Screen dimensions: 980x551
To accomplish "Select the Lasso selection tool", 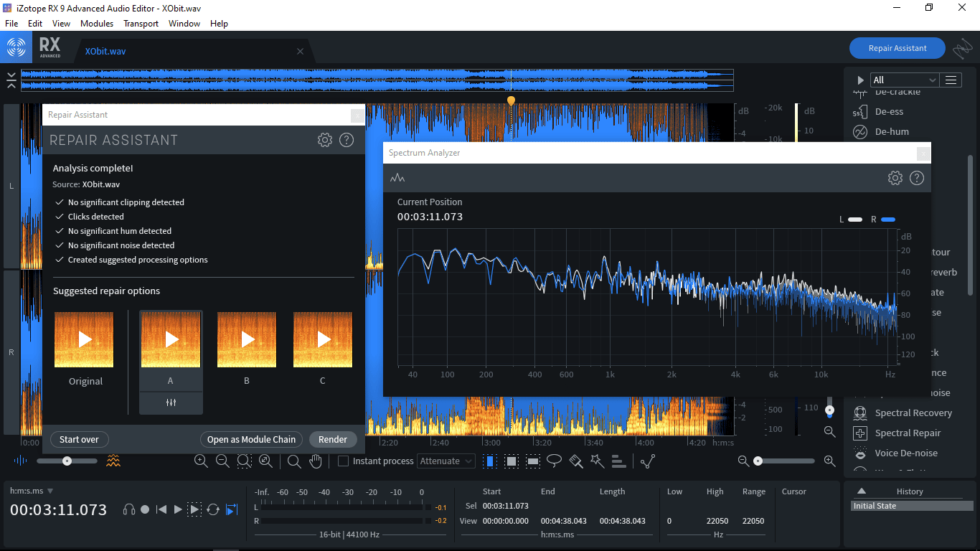I will coord(554,461).
